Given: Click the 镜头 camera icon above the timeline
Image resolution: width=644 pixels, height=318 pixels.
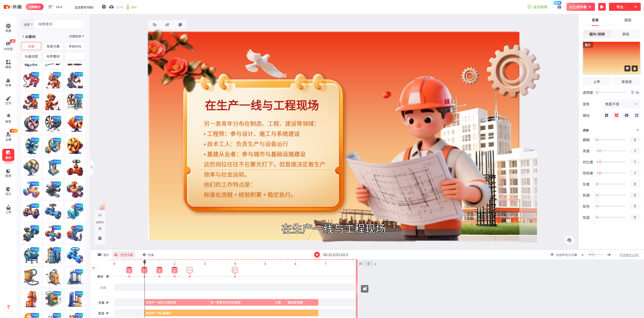Looking at the screenshot, I should (x=100, y=255).
